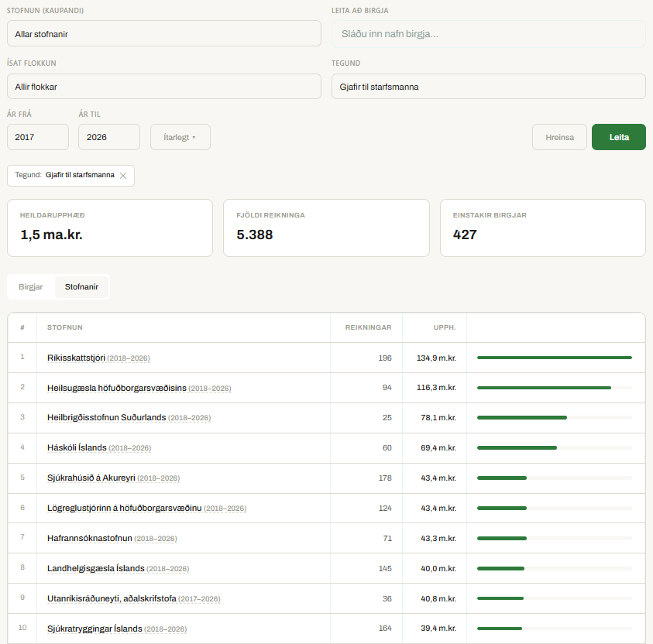Click the Háskóli Íslands amount bar
Viewport: 653px width, 644px height.
point(555,447)
